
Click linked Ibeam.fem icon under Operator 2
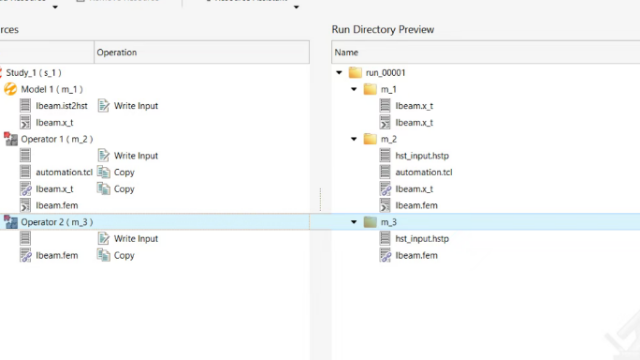pos(26,255)
